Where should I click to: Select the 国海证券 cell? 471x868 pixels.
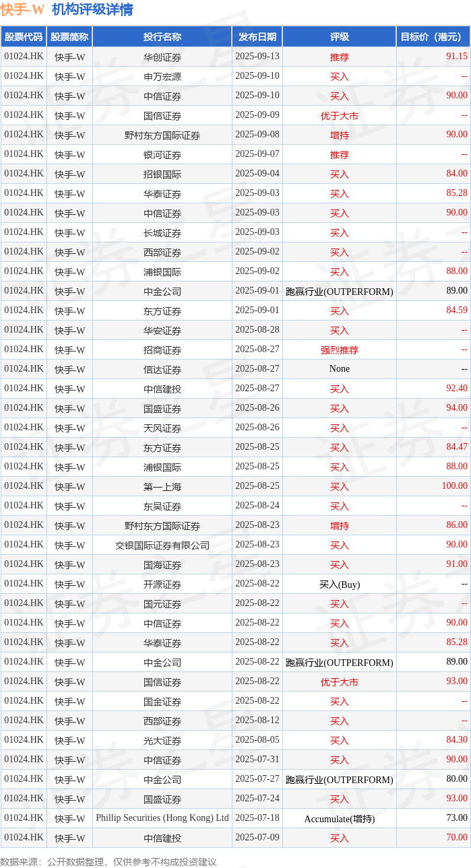pyautogui.click(x=162, y=565)
